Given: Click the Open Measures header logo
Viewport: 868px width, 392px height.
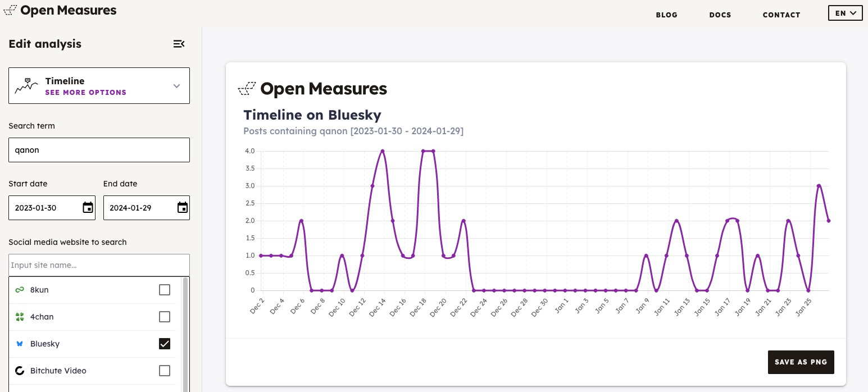Looking at the screenshot, I should (x=60, y=10).
